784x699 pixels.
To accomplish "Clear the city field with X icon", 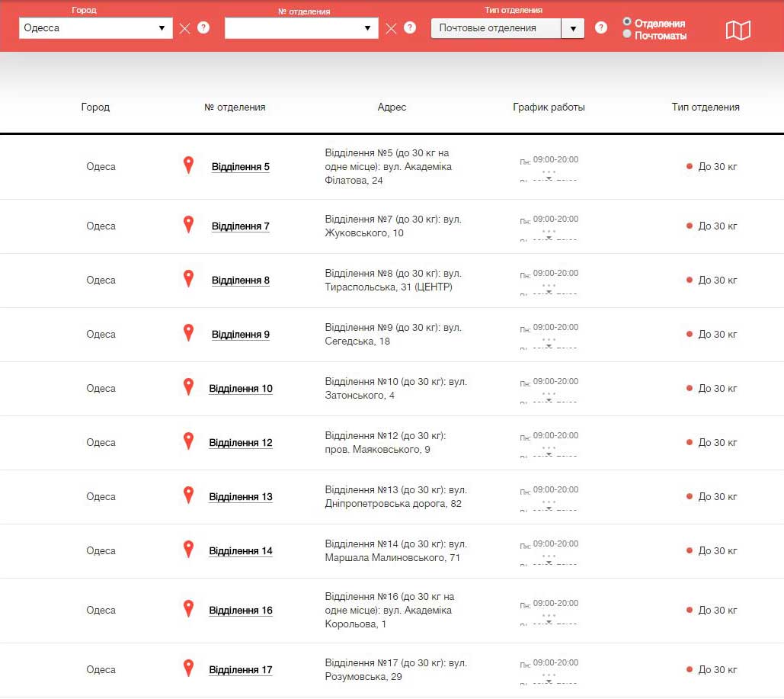I will (184, 28).
